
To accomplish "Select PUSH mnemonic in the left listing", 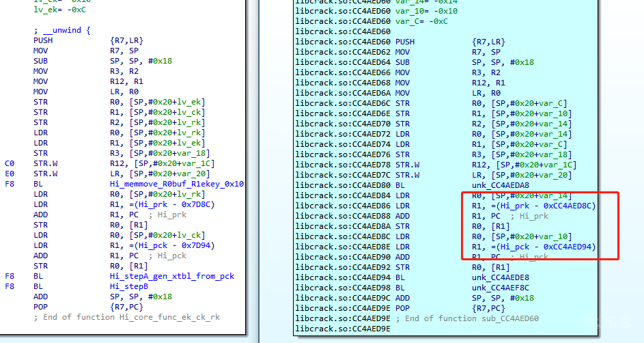I will click(x=43, y=41).
